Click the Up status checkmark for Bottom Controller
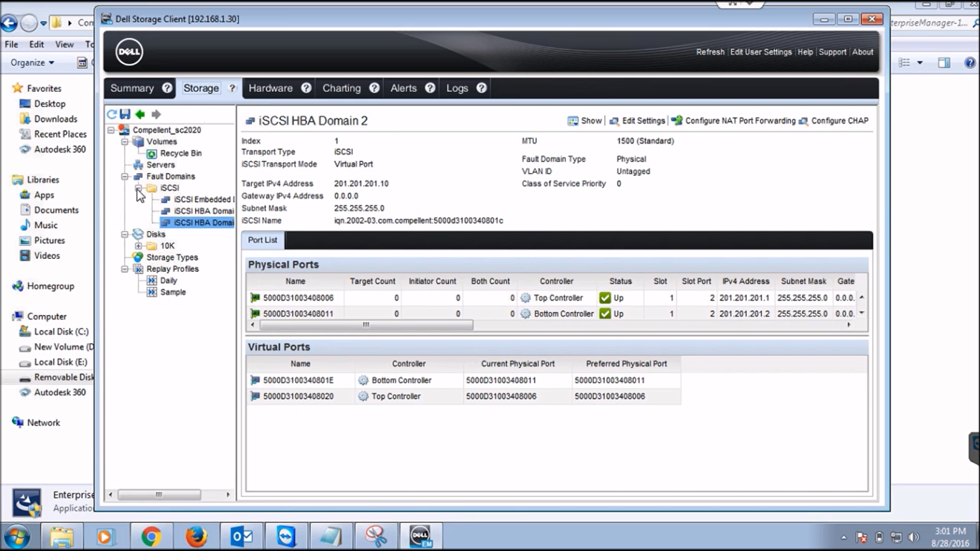980x551 pixels. click(x=606, y=314)
